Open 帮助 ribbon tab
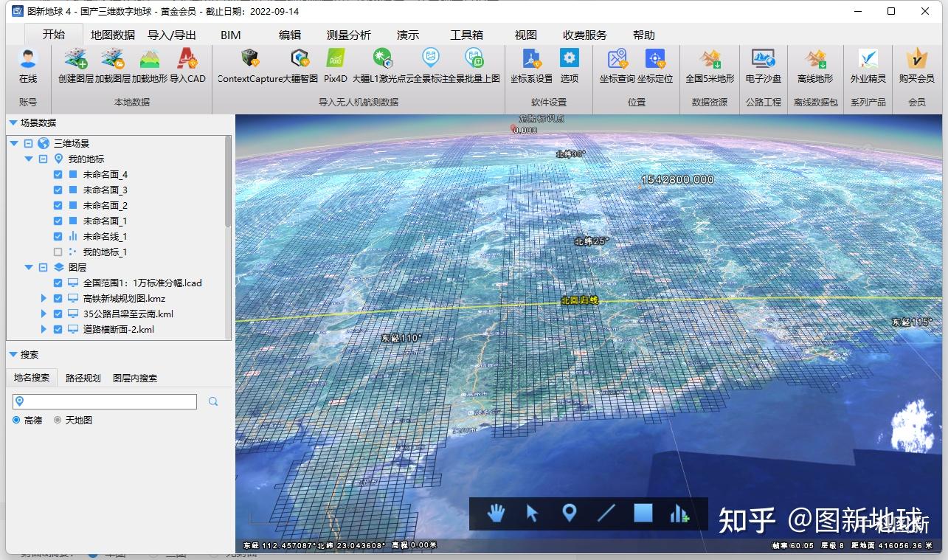Screen dimensions: 948x560 [644, 35]
